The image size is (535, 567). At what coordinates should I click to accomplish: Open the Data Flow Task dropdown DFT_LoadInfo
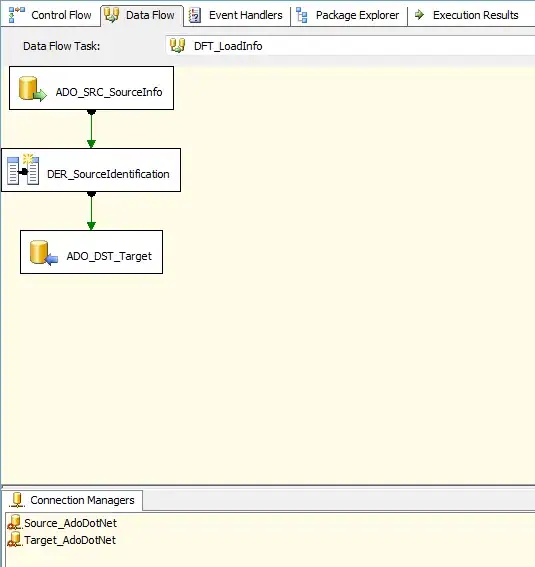coord(350,46)
